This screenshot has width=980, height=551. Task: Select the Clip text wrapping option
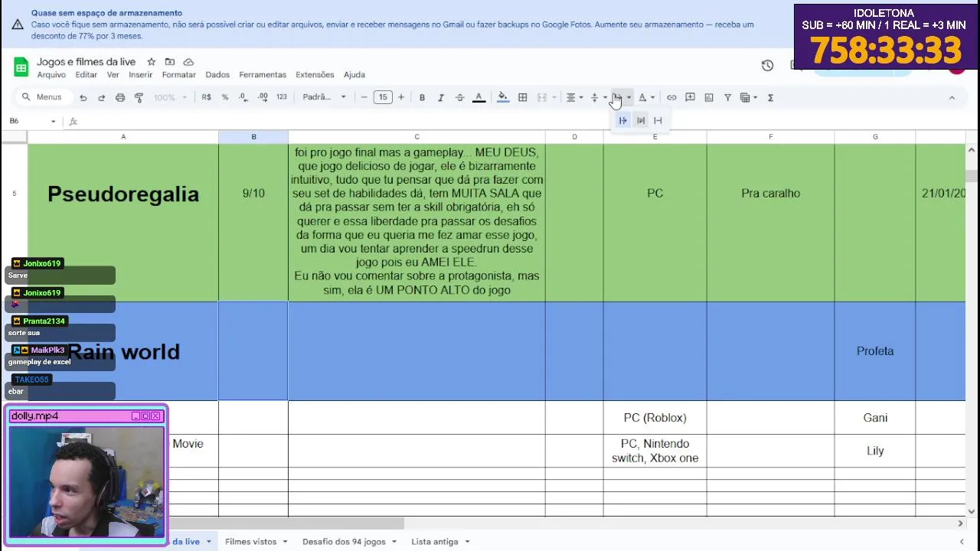pyautogui.click(x=658, y=120)
